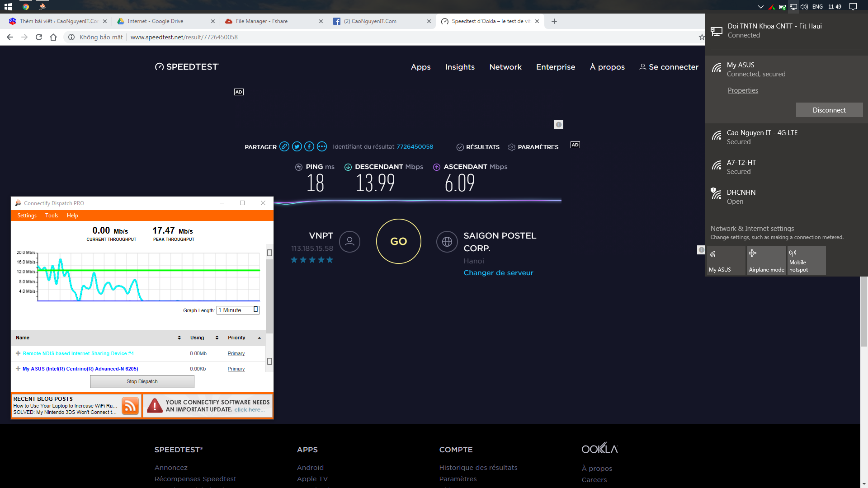Expand My ASUS Intel Centrino adapter row

[18, 369]
